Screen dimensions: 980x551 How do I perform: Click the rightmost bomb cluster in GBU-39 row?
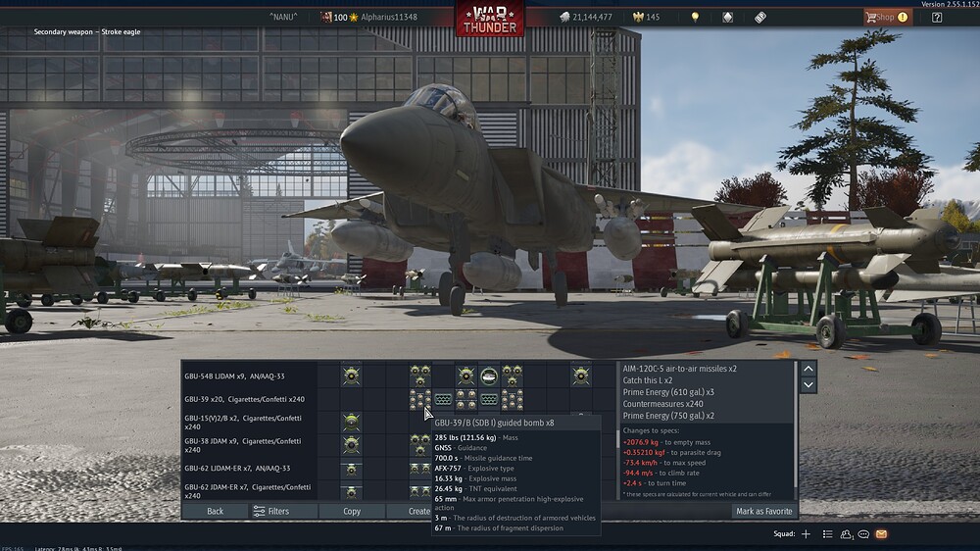pos(512,399)
